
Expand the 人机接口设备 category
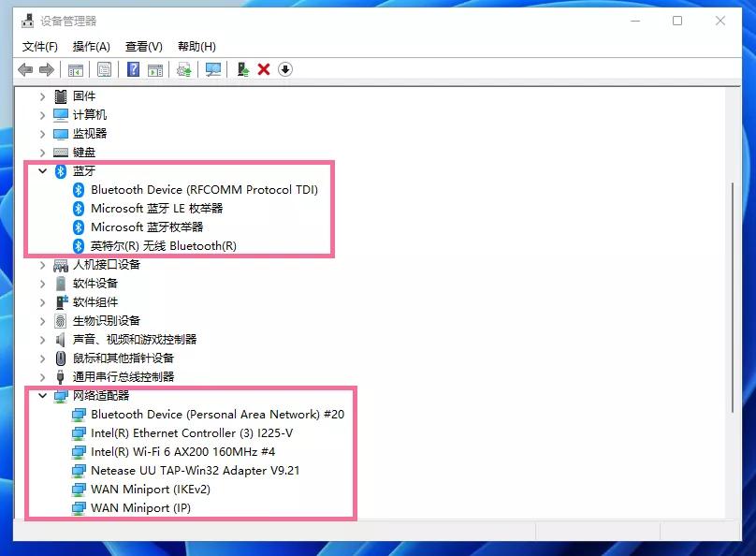click(x=42, y=265)
